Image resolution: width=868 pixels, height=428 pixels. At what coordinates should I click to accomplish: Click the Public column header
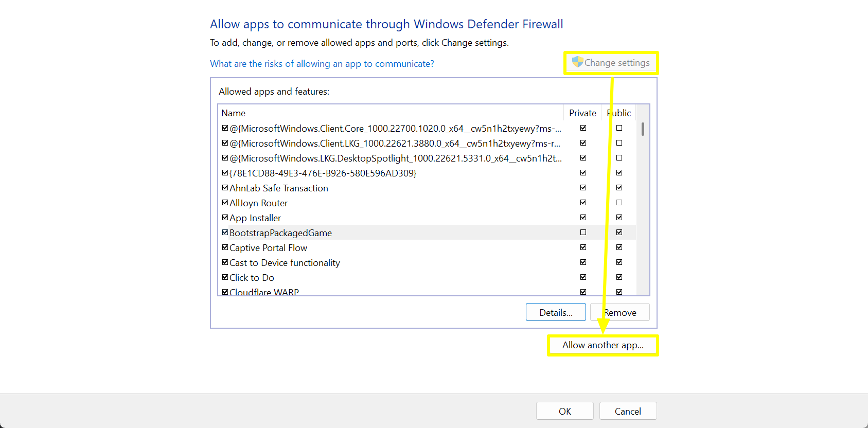coord(618,113)
